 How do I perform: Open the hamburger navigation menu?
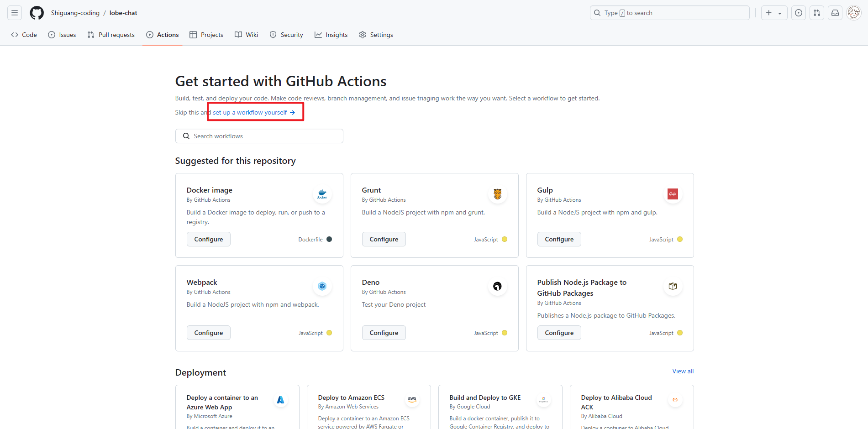coord(15,13)
